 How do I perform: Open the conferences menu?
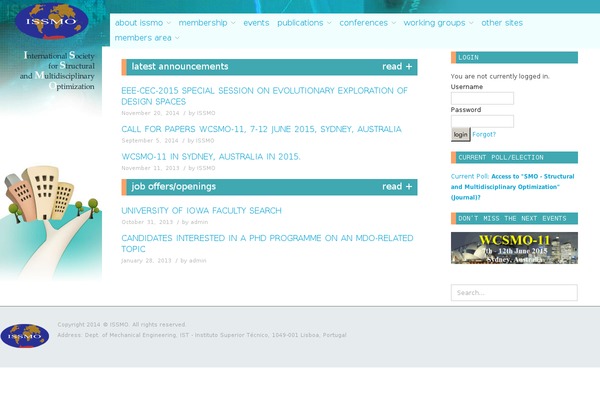coord(364,23)
